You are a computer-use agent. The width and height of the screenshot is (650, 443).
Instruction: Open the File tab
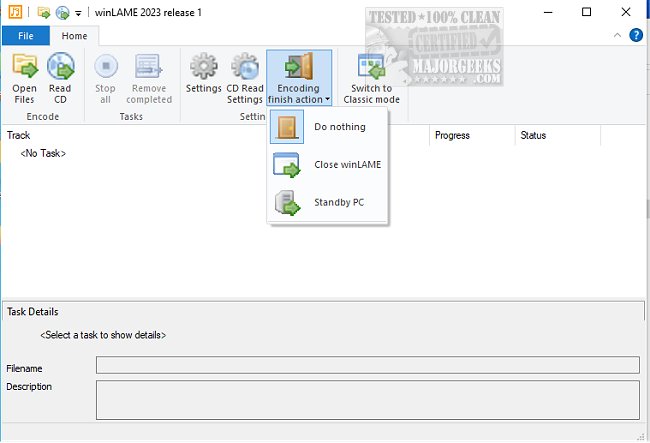pyautogui.click(x=26, y=36)
